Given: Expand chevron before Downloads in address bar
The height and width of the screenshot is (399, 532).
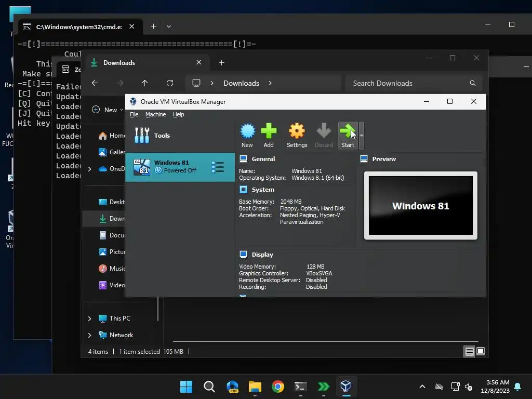Looking at the screenshot, I should coord(212,83).
